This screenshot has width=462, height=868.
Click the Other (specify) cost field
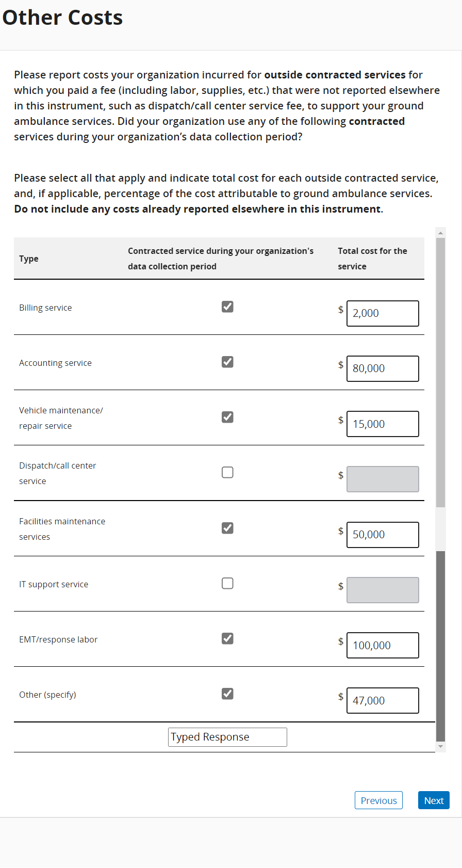[x=383, y=701]
